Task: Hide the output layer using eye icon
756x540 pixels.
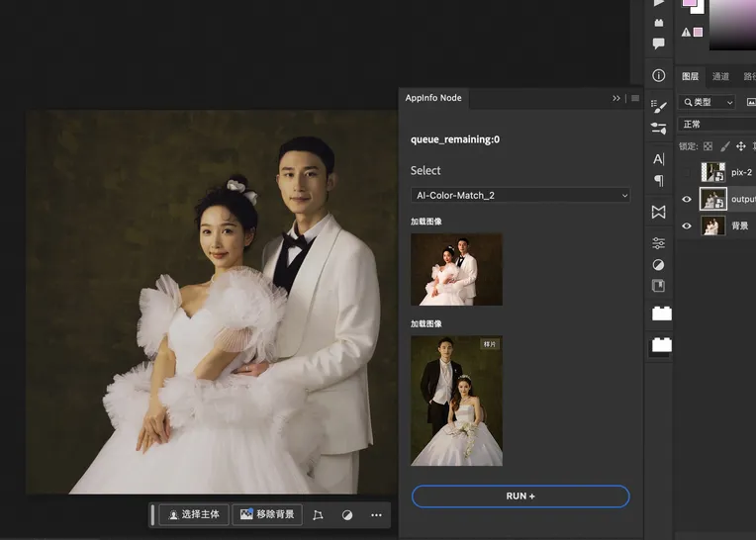Action: click(x=687, y=199)
